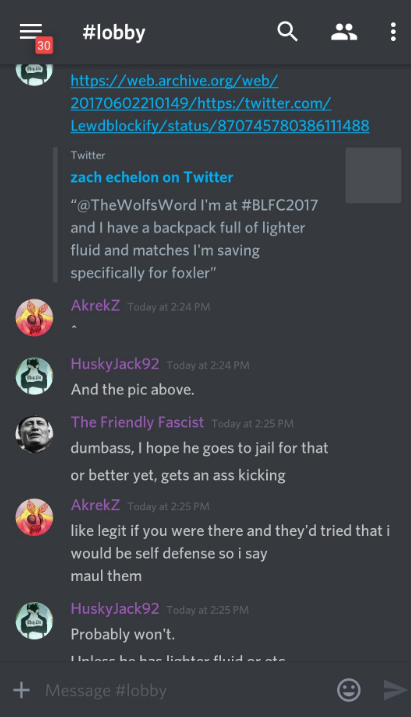Open the emoji picker smiley
Image resolution: width=411 pixels, height=717 pixels.
(349, 690)
